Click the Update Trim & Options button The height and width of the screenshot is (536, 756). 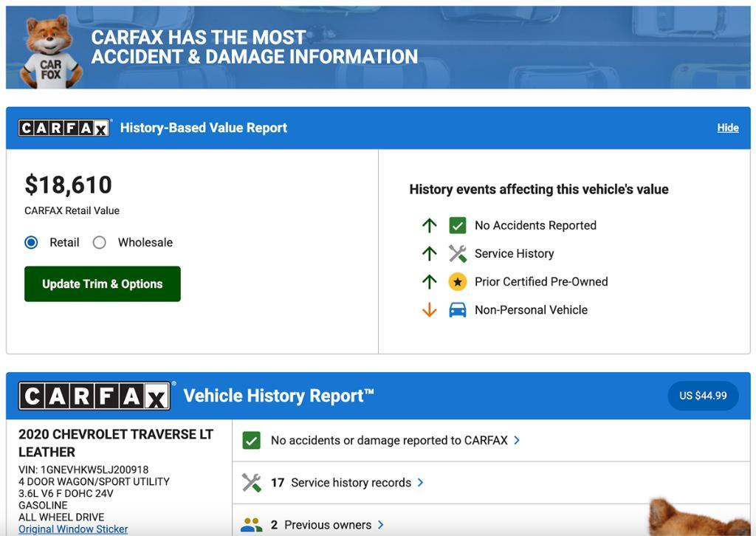(x=102, y=284)
